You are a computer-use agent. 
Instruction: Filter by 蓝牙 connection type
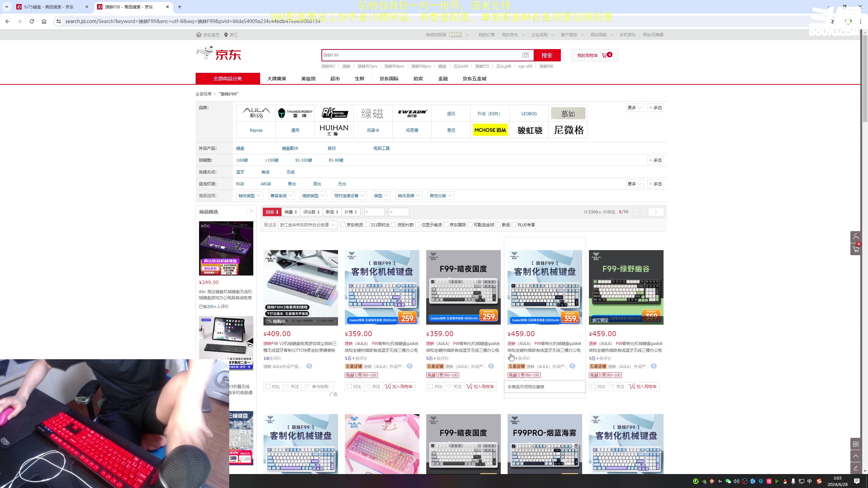tap(240, 172)
